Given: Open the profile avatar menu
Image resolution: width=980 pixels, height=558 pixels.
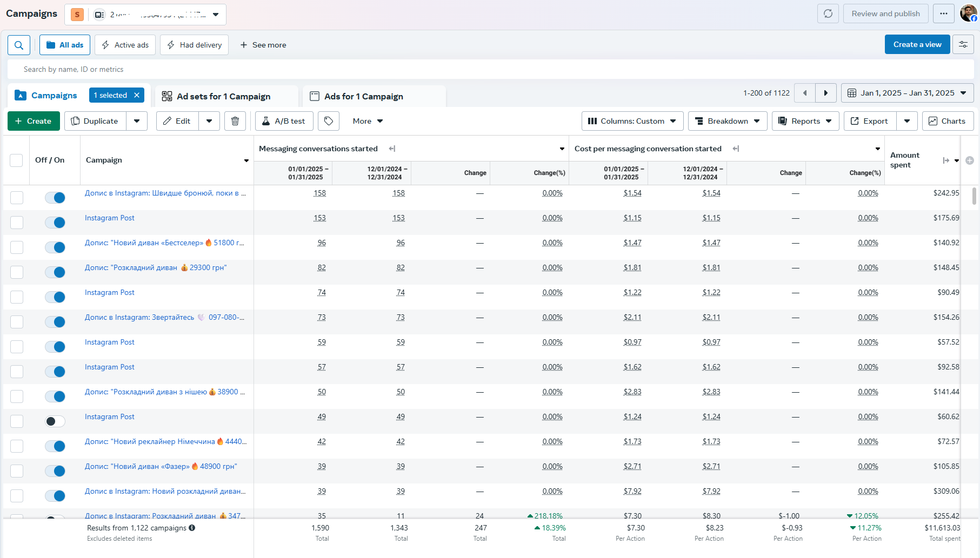Looking at the screenshot, I should click(x=968, y=13).
